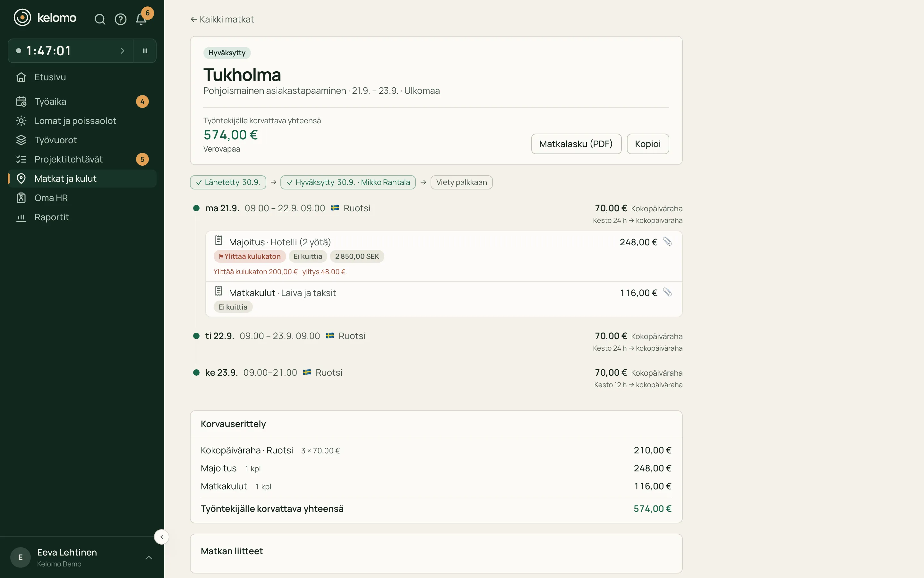
Task: Expand timer details with chevron arrow
Action: (122, 50)
